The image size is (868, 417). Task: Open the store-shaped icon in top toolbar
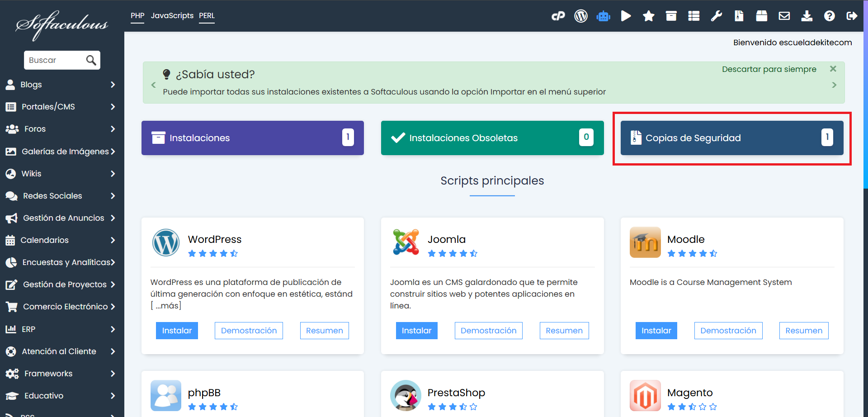(762, 16)
